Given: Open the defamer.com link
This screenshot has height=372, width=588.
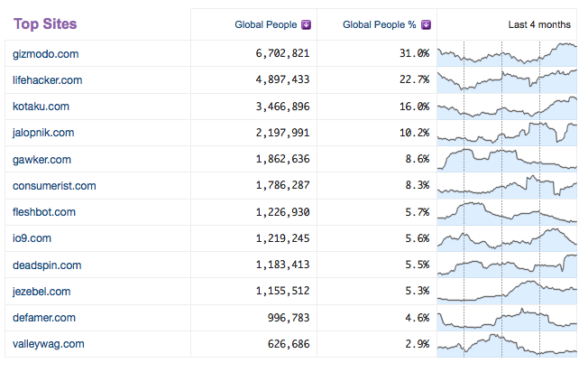Looking at the screenshot, I should (44, 318).
